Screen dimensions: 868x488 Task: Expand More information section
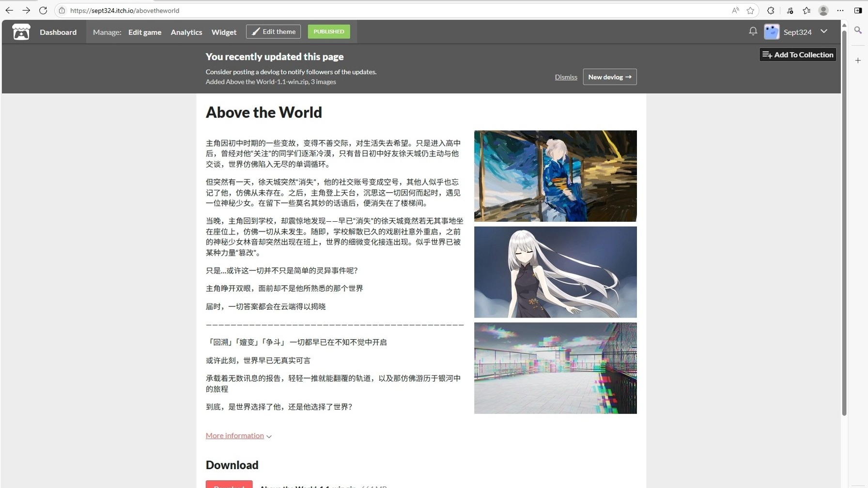click(x=238, y=435)
